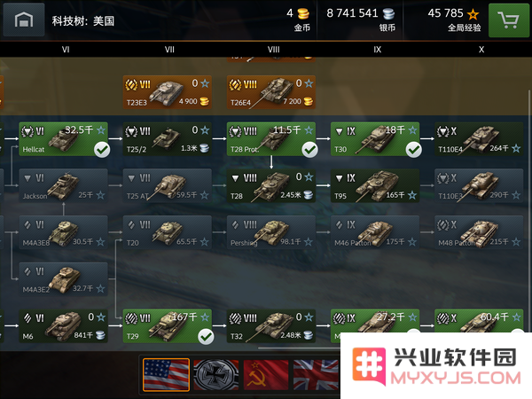Select the German iron cross flag
532x399 pixels.
[x=216, y=375]
